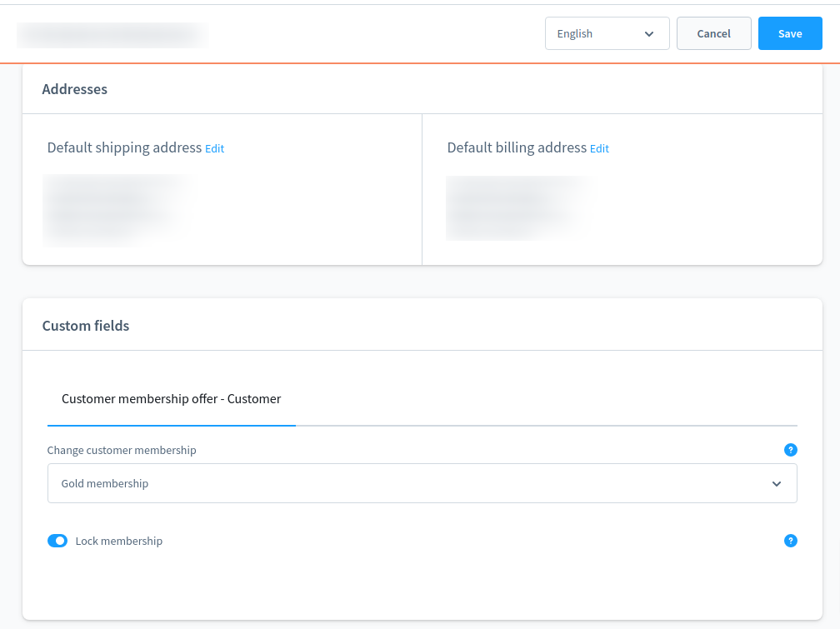Edit the default billing address
840x629 pixels.
(599, 149)
